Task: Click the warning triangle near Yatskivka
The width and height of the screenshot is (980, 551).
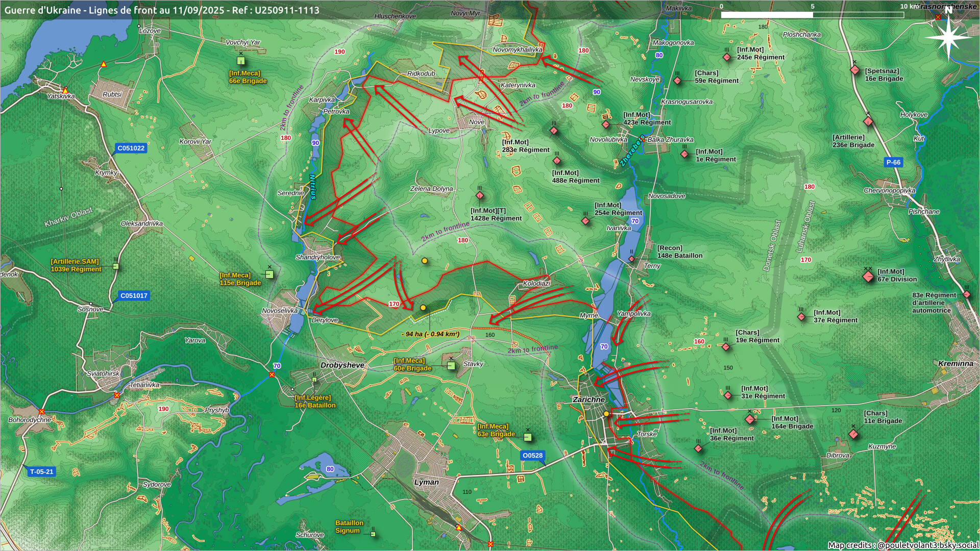Action: click(65, 90)
